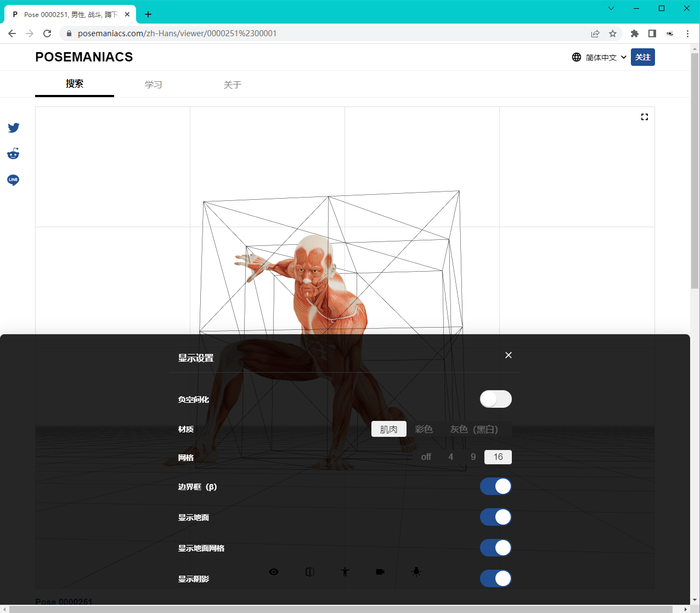
Task: Close the Pose 0000251 browser tab
Action: [x=127, y=14]
